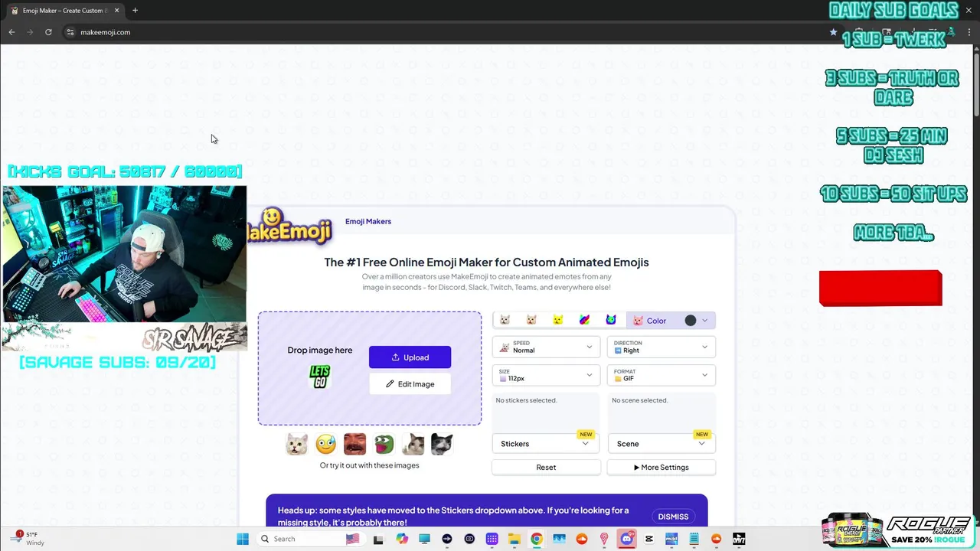
Task: Select the rainbow striped cat style
Action: (x=585, y=321)
